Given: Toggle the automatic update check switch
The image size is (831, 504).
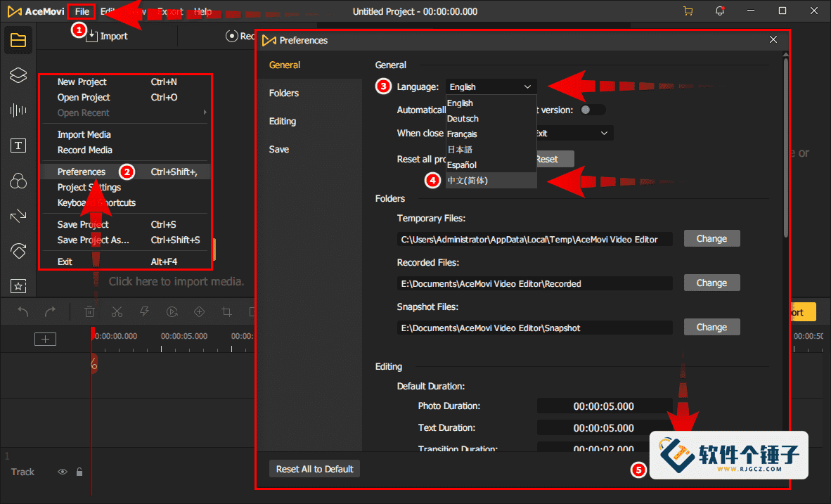Looking at the screenshot, I should coord(593,110).
